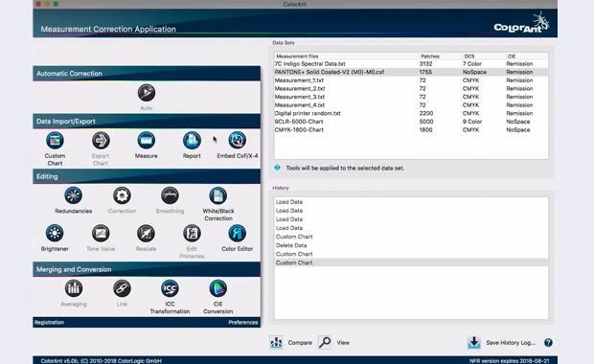Click the 7 Color DCS cell
Viewport: 594px width, 364px height.
coord(472,64)
